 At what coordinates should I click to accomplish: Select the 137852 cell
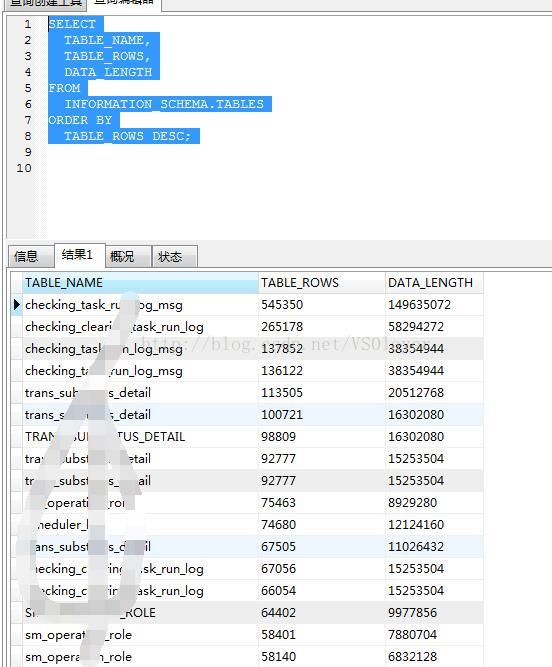[x=321, y=349]
